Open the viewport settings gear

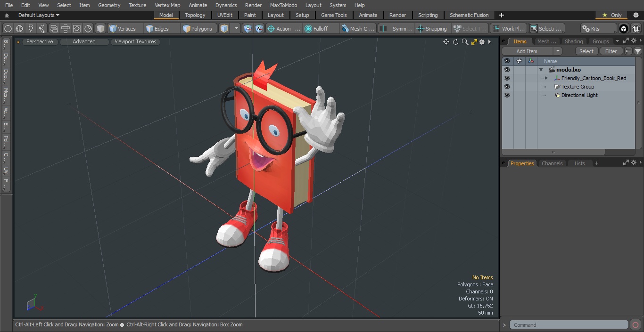pos(482,42)
